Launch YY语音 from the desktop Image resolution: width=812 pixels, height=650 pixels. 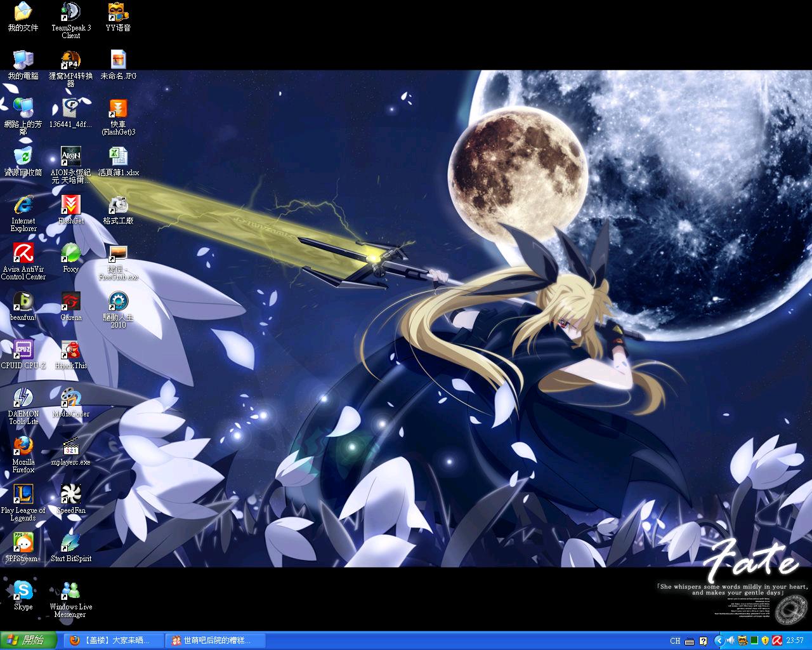(x=118, y=13)
